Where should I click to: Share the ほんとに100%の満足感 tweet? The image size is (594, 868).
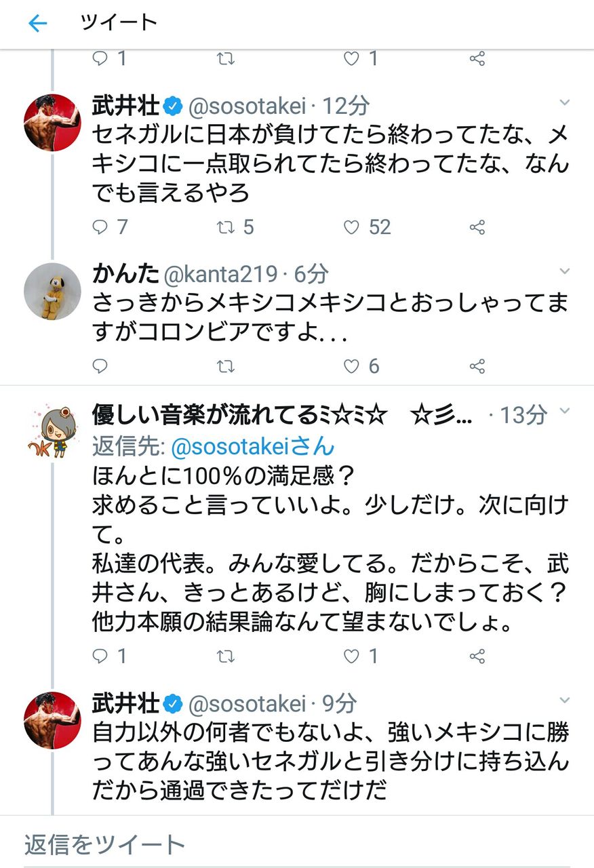[x=477, y=656]
